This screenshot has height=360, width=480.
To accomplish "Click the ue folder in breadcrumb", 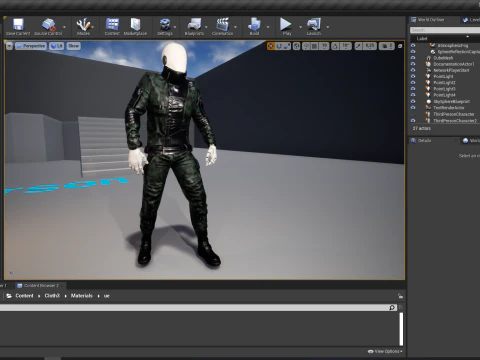I will 107,296.
